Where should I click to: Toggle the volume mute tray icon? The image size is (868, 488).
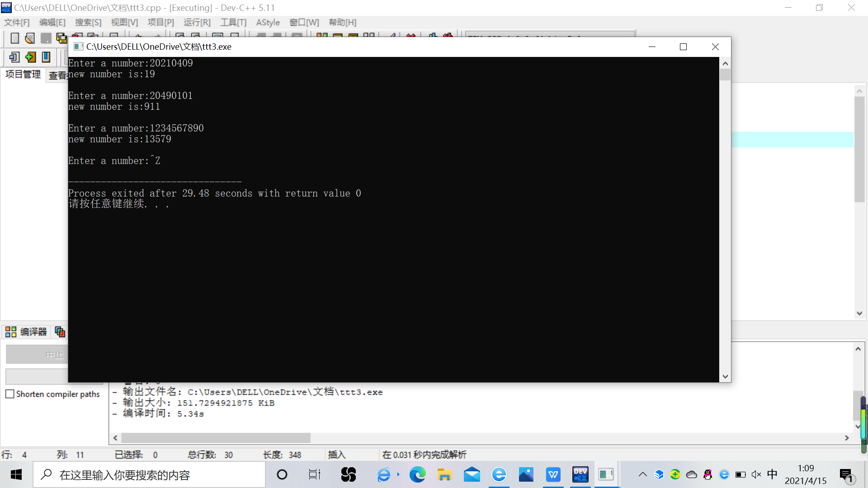click(x=756, y=474)
